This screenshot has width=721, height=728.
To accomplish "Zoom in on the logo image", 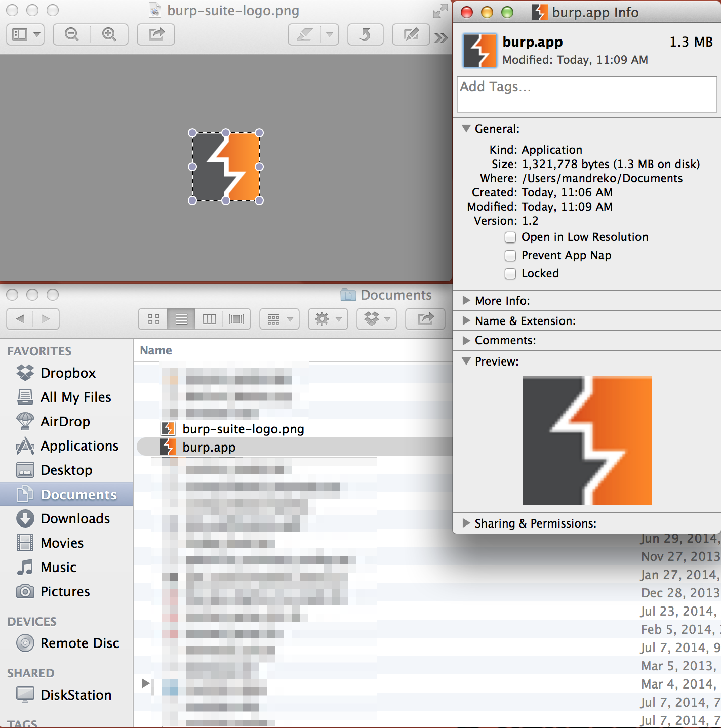I will 109,34.
